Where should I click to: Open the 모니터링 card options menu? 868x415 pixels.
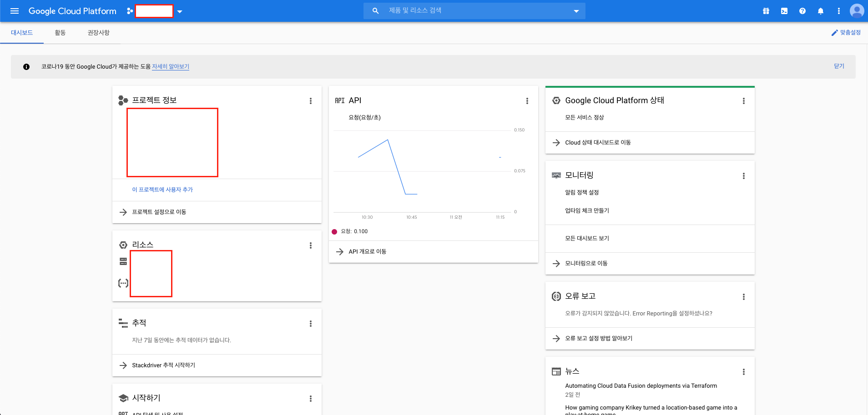[x=744, y=176]
